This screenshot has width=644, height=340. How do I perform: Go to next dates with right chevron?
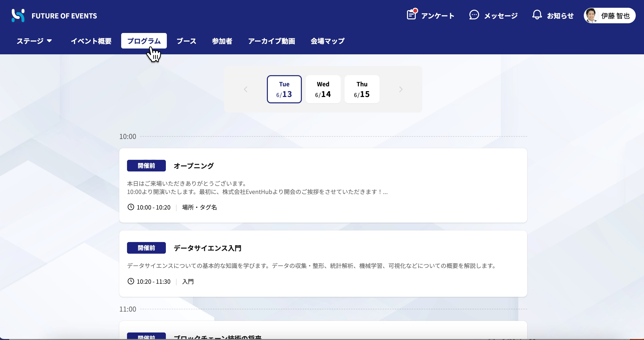click(x=401, y=89)
